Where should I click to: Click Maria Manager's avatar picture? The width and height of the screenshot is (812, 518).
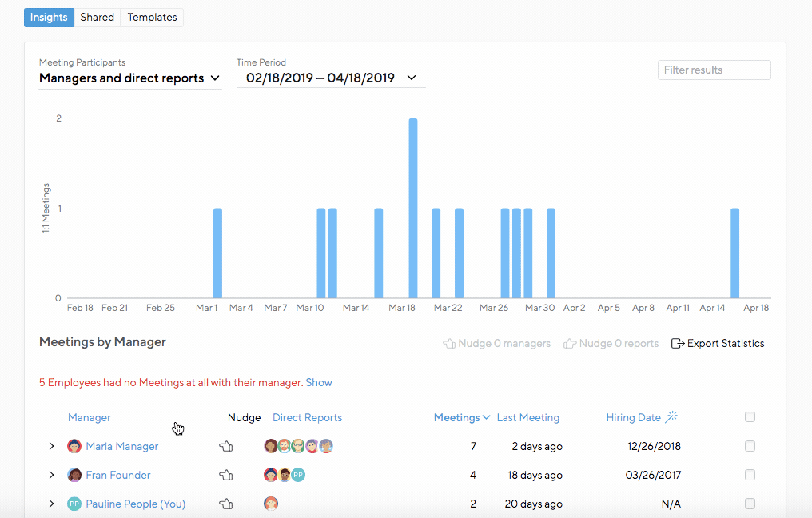point(74,447)
